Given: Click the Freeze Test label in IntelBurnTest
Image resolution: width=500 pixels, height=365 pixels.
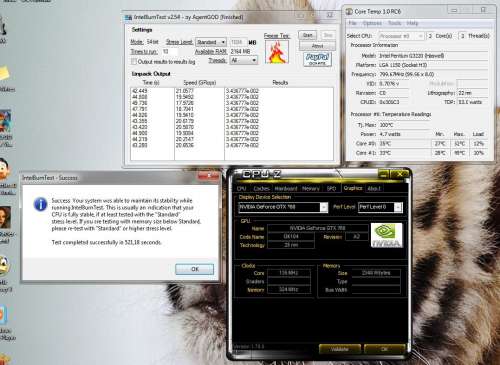Looking at the screenshot, I should [277, 36].
